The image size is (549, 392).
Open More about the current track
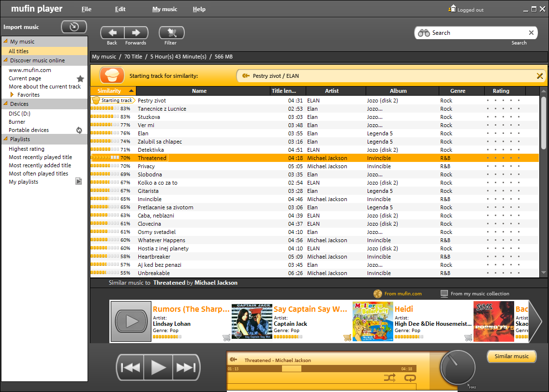pyautogui.click(x=45, y=87)
